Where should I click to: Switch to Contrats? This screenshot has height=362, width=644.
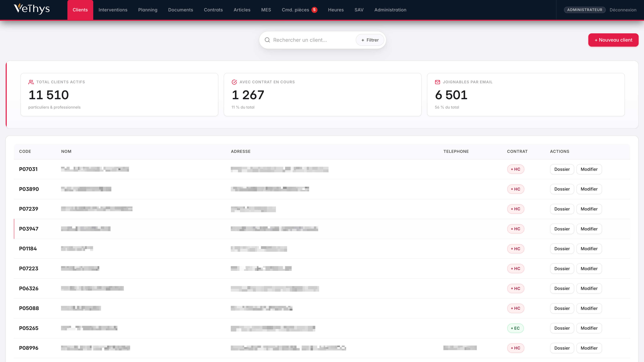click(213, 10)
